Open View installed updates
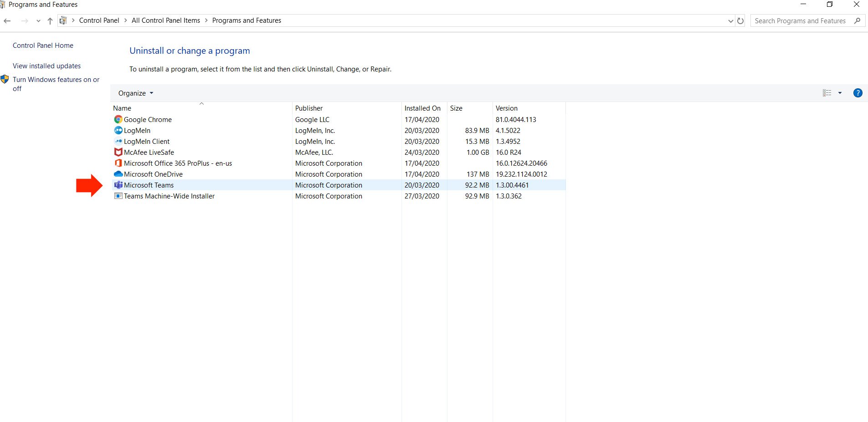The height and width of the screenshot is (422, 868). tap(46, 66)
